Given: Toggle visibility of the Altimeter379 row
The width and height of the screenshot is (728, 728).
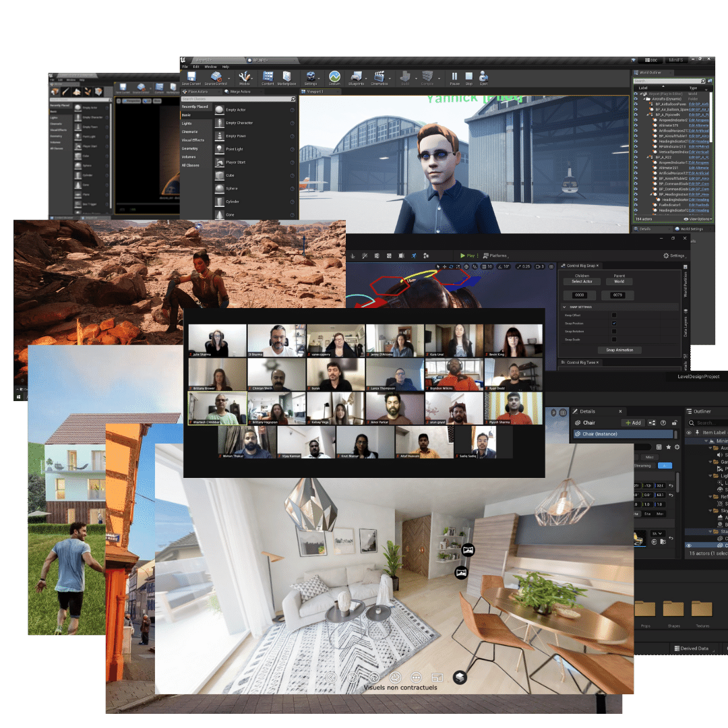Looking at the screenshot, I should [x=636, y=125].
